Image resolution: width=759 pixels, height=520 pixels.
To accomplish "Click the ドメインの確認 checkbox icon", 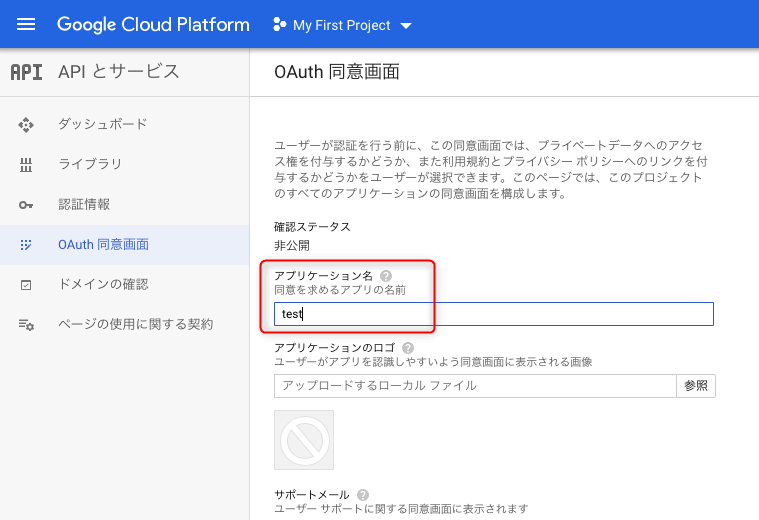I will [27, 284].
